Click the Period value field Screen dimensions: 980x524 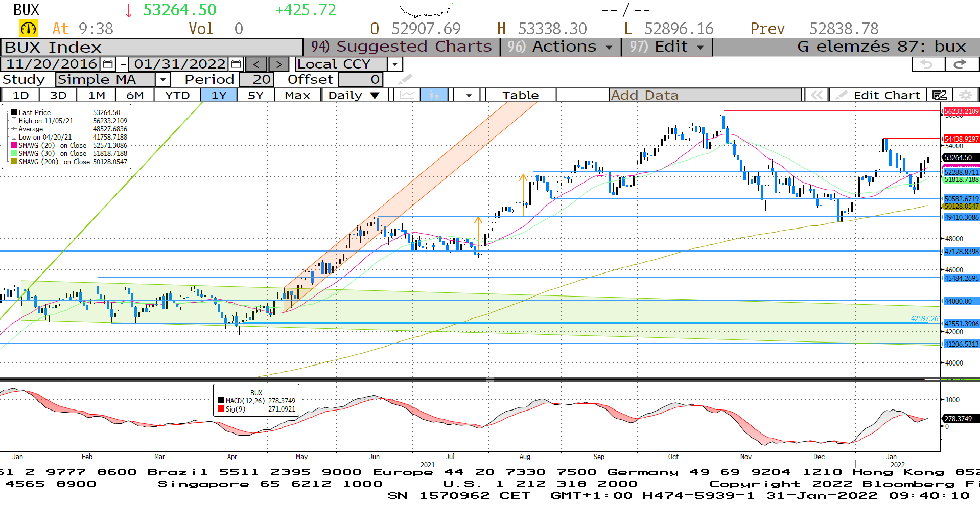click(x=256, y=80)
